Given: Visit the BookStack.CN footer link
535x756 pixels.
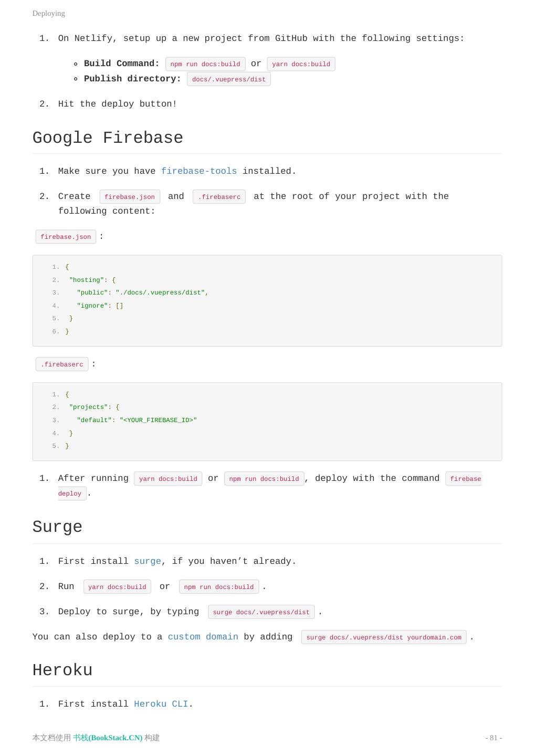Looking at the screenshot, I should (108, 738).
